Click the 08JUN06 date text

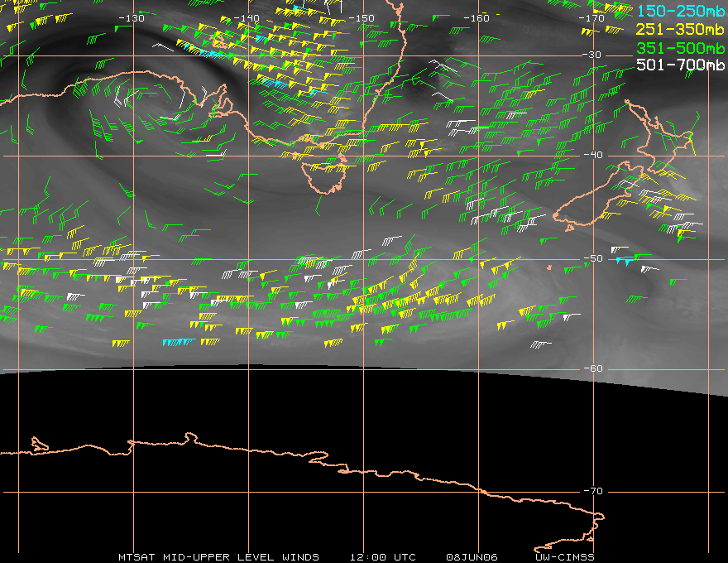click(472, 557)
